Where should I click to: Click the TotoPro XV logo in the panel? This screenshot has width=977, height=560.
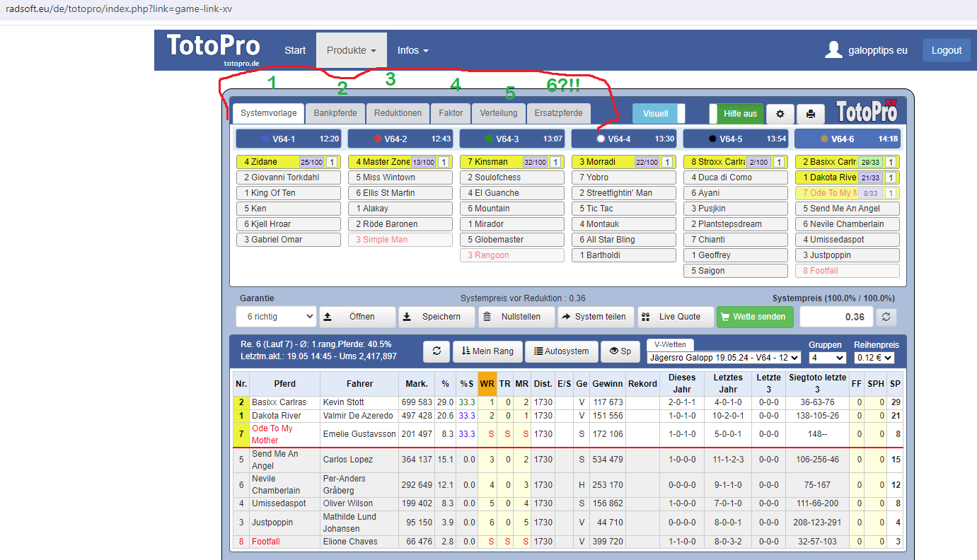coord(867,112)
